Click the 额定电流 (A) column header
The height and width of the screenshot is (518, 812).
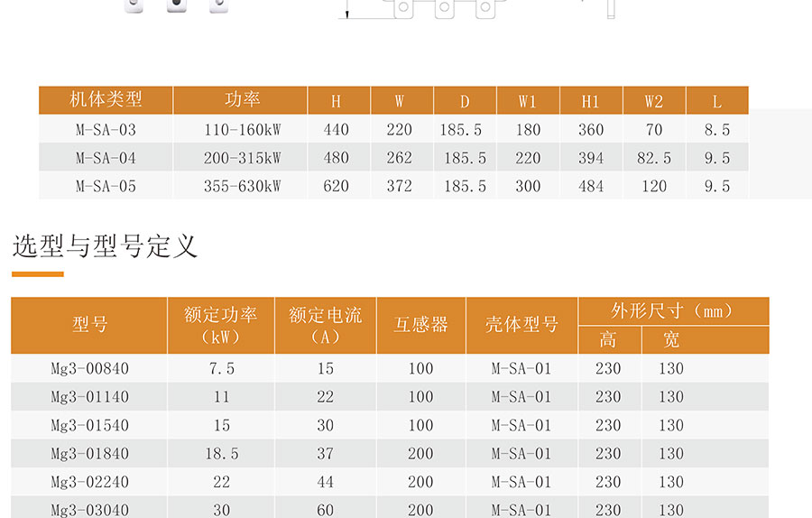(326, 325)
